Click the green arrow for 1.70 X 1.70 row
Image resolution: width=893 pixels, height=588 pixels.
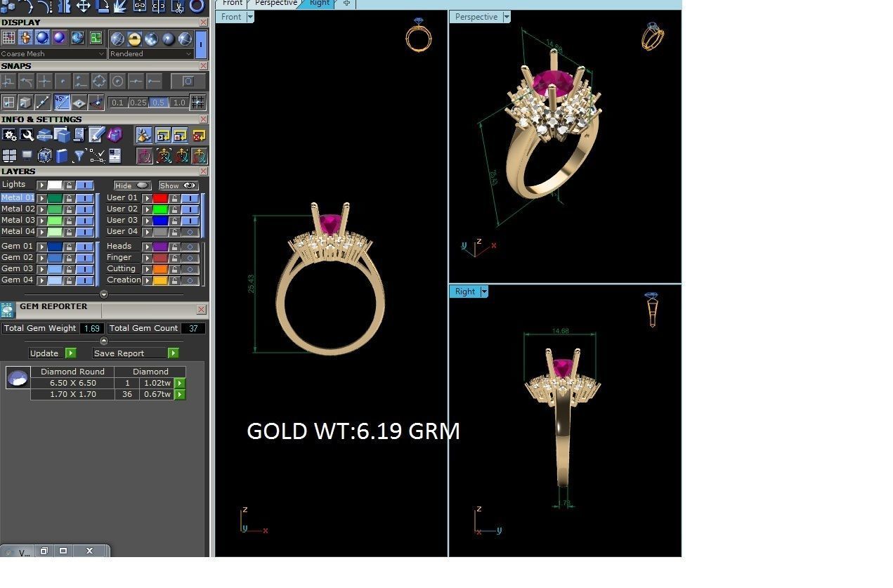180,395
